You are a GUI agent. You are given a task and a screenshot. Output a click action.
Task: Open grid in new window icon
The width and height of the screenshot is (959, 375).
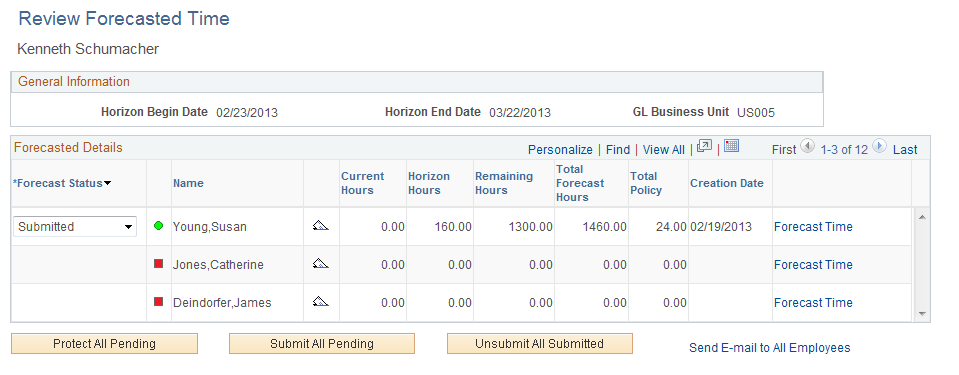[705, 146]
